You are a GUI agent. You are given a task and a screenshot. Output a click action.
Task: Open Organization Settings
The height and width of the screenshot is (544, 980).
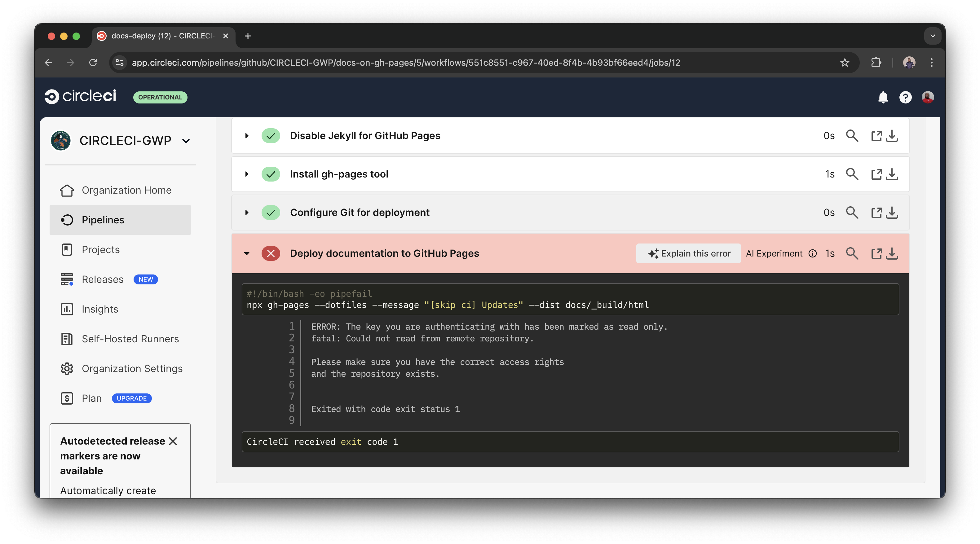[x=132, y=368]
